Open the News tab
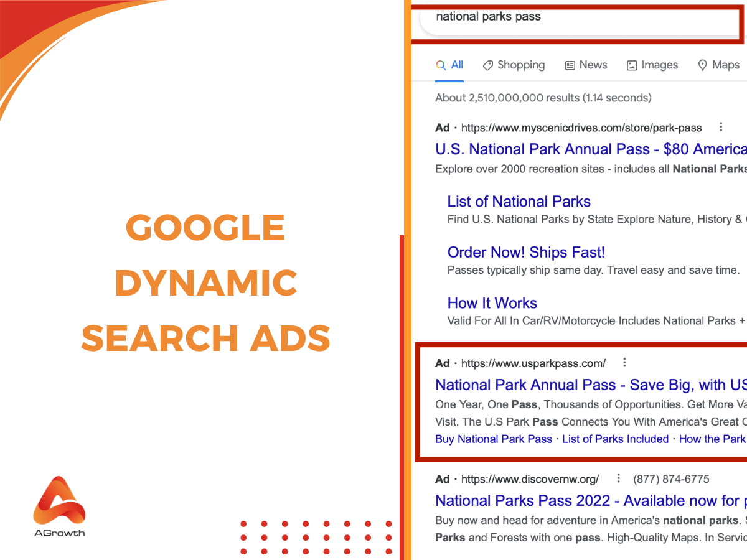This screenshot has width=747, height=560. pos(593,65)
